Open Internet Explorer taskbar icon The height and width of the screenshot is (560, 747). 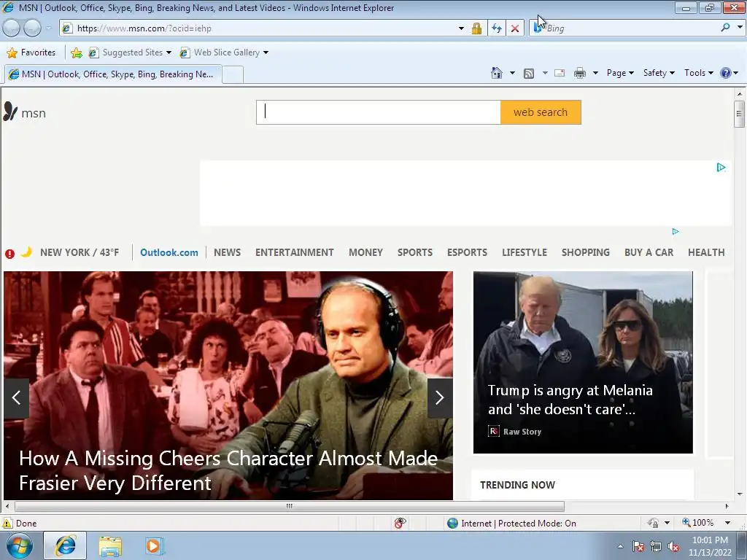point(65,545)
